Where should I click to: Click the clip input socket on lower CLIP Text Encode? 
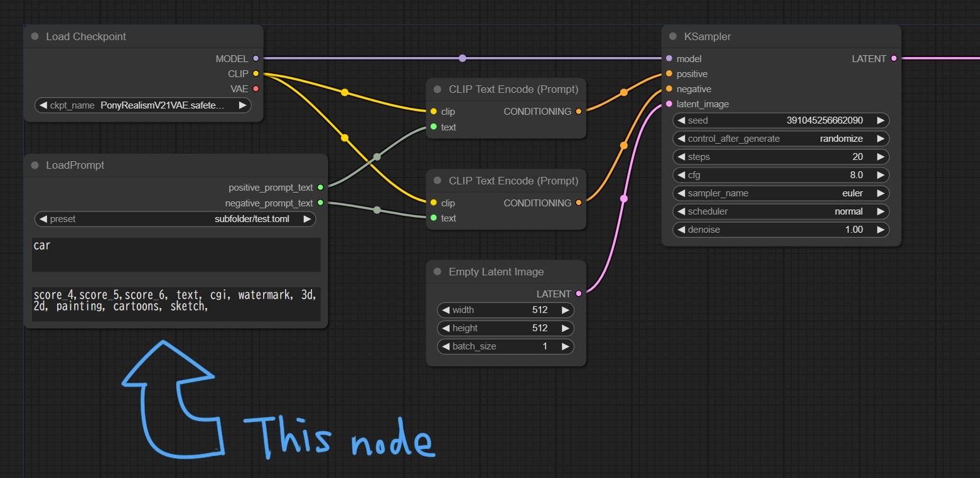[434, 203]
